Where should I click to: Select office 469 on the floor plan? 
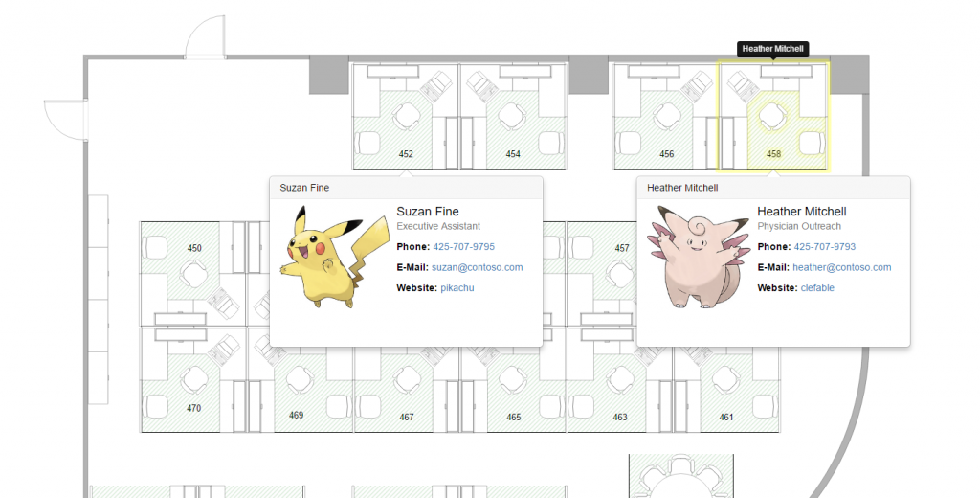coord(301,380)
